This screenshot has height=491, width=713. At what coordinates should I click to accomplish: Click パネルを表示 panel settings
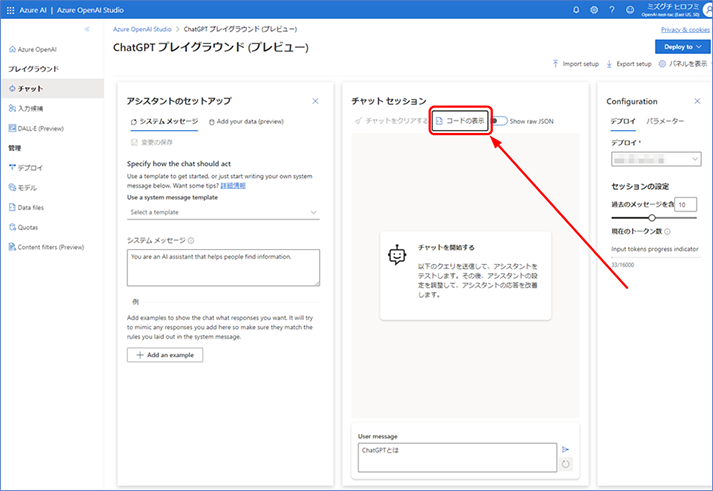(x=683, y=64)
